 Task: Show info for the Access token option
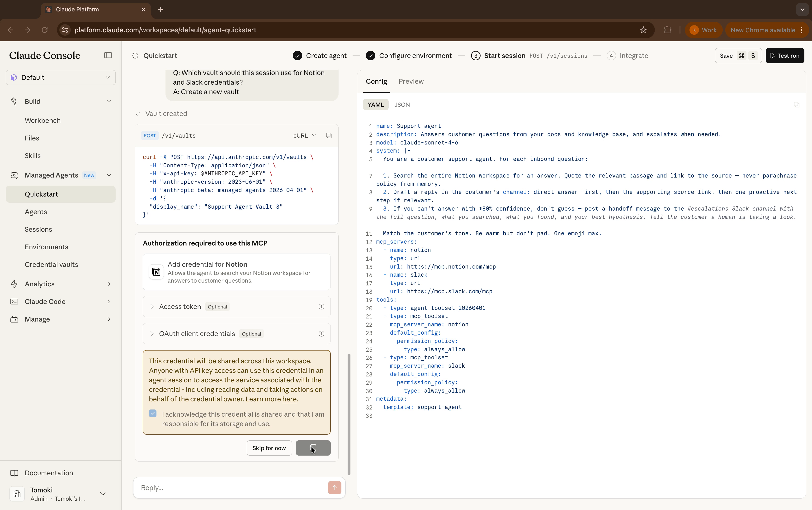321,307
